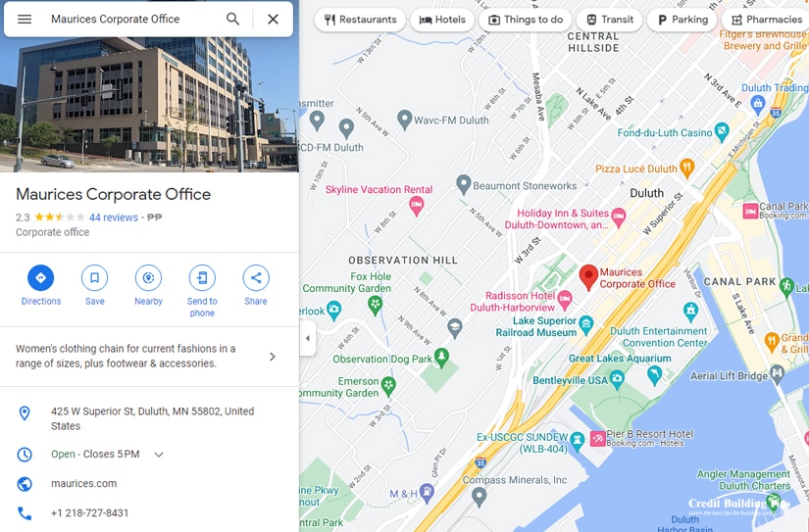809x532 pixels.
Task: Click the Send to phone icon
Action: pos(202,278)
